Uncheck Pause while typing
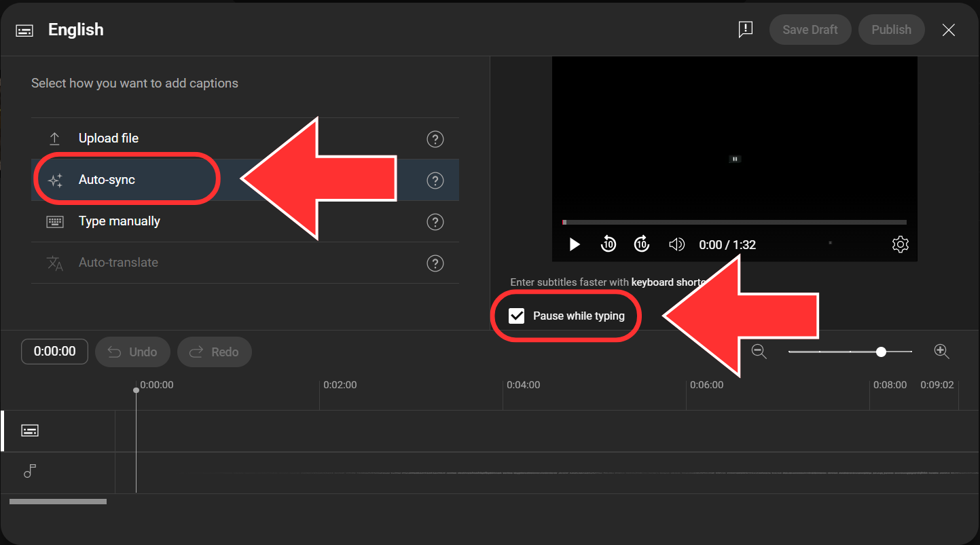This screenshot has height=545, width=980. pyautogui.click(x=517, y=315)
